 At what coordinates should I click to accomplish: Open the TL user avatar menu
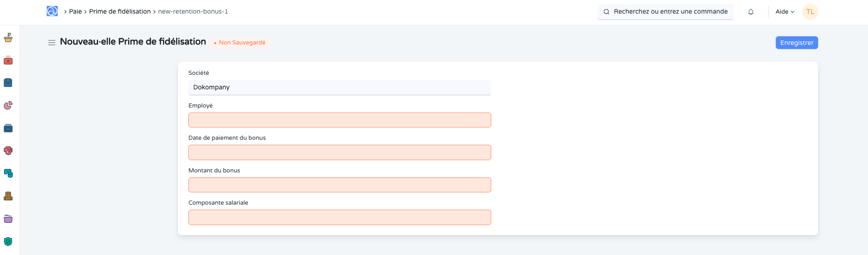(810, 12)
